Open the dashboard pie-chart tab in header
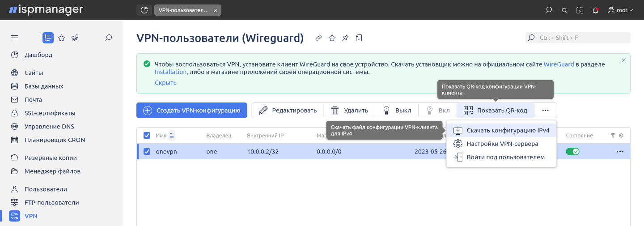This screenshot has width=644, height=226. 144,10
